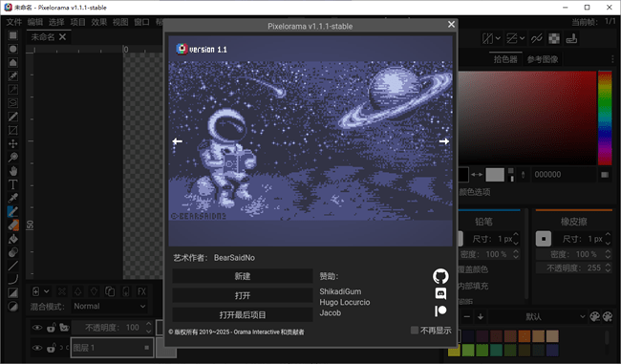Click the stamp icon in top toolbar
The width and height of the screenshot is (621, 364).
(x=571, y=38)
